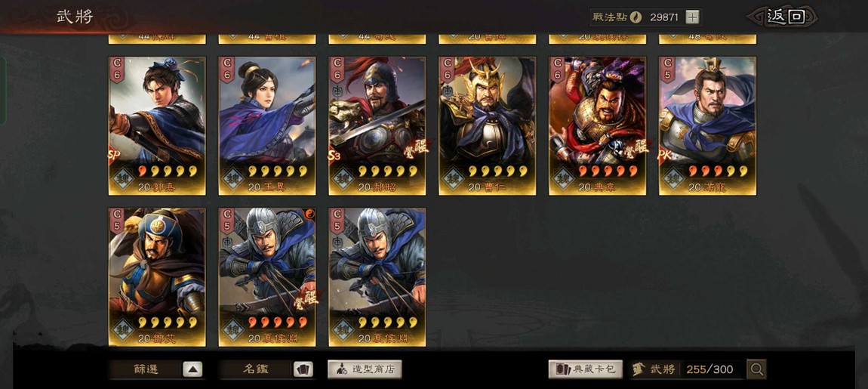The height and width of the screenshot is (389, 868).
Task: Click the plus icon beside 戰法點
Action: tap(693, 17)
